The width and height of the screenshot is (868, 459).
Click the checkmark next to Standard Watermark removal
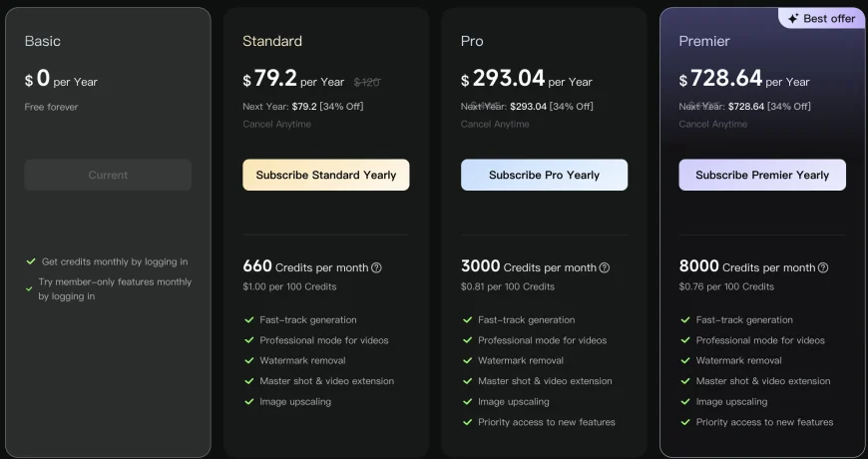point(249,360)
